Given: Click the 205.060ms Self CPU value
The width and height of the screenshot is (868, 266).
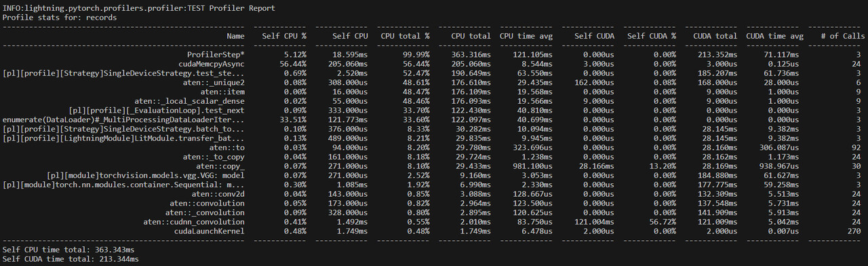Looking at the screenshot, I should click(x=349, y=63).
